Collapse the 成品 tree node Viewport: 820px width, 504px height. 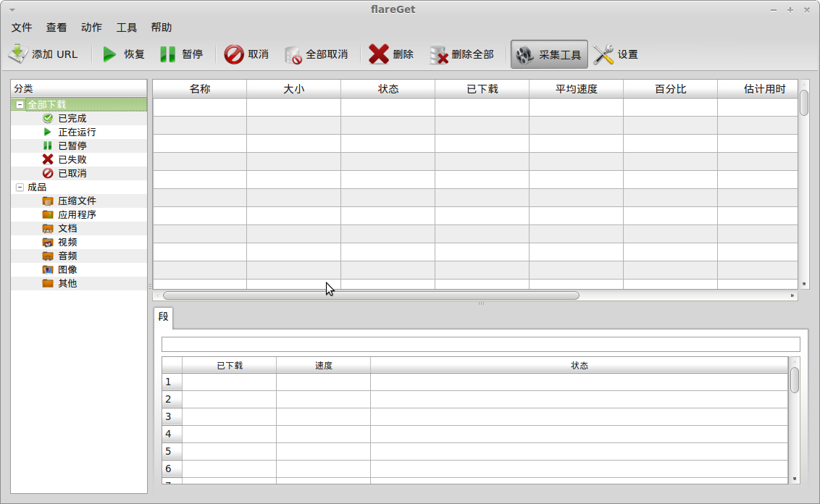[x=20, y=187]
